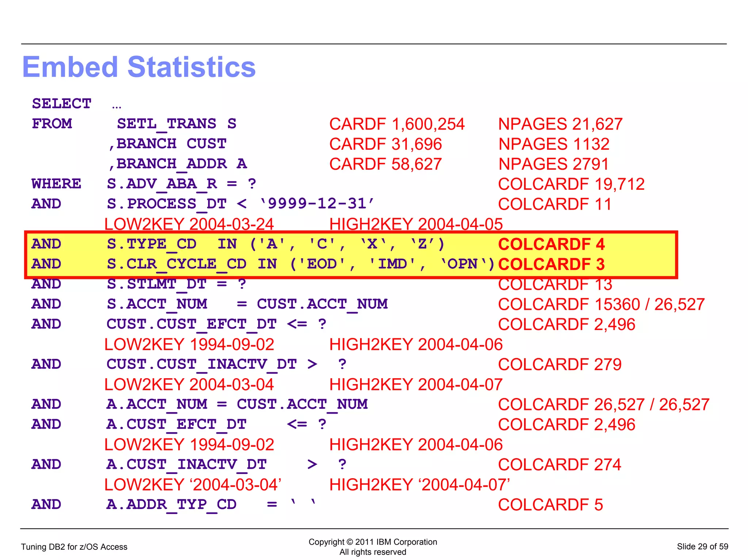Click the 'NPAGES 1132' value
This screenshot has width=748, height=560.
(x=554, y=144)
